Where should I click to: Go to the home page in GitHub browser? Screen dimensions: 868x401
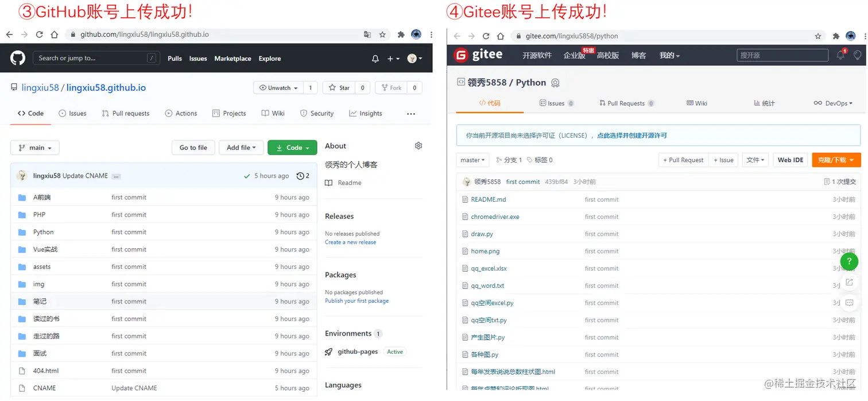55,34
